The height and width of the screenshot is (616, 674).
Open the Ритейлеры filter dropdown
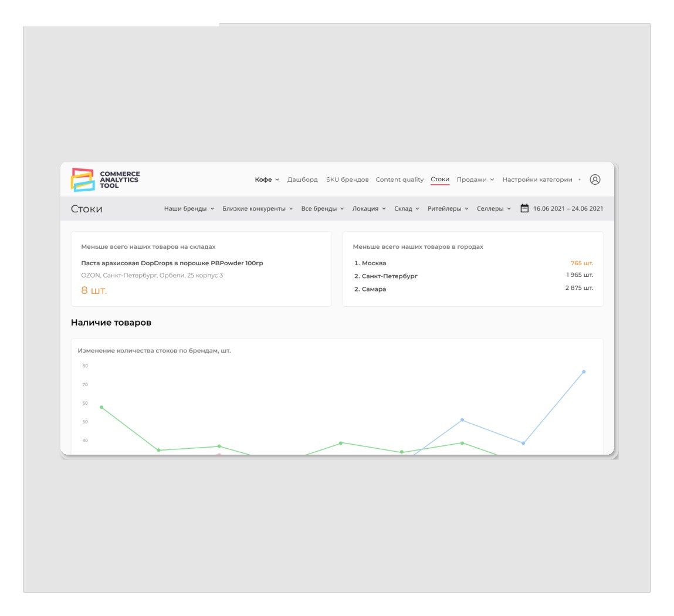coord(448,208)
